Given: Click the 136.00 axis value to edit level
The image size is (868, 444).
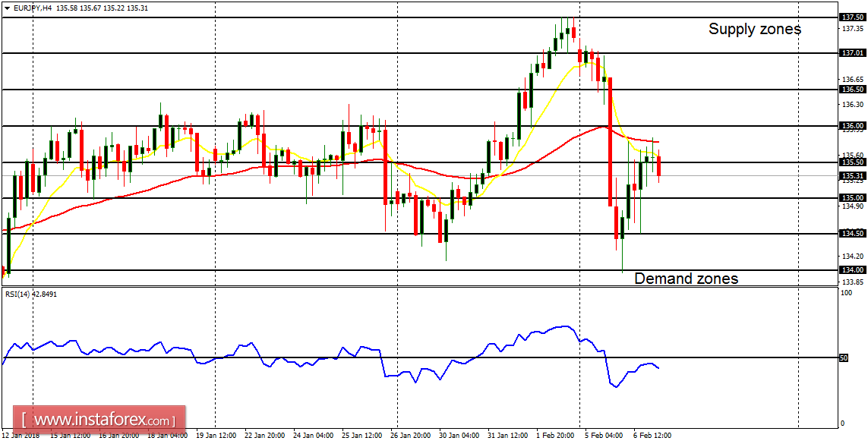Looking at the screenshot, I should coord(854,125).
